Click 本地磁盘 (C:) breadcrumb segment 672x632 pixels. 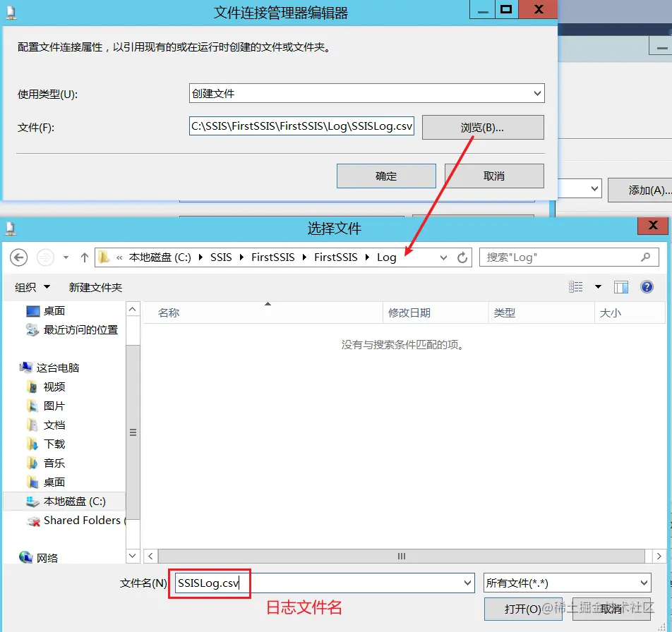click(160, 257)
